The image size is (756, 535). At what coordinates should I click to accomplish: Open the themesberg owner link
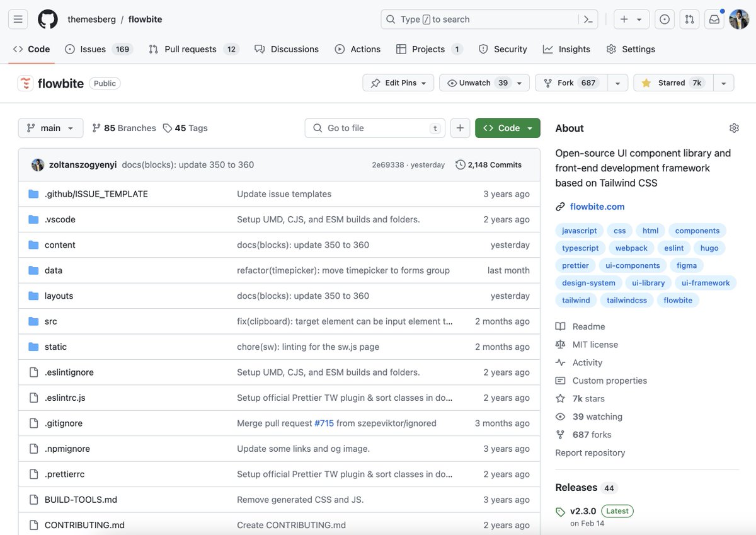click(92, 20)
